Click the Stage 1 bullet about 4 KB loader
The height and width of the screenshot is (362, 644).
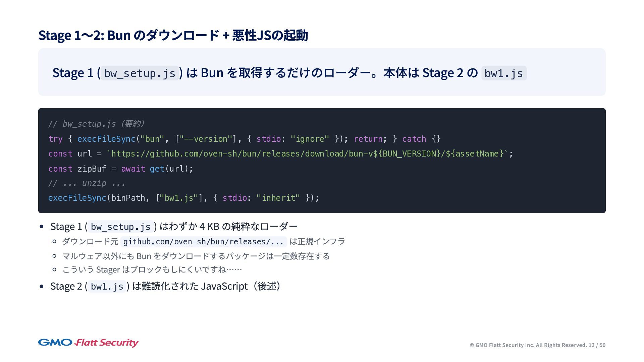pos(174,227)
